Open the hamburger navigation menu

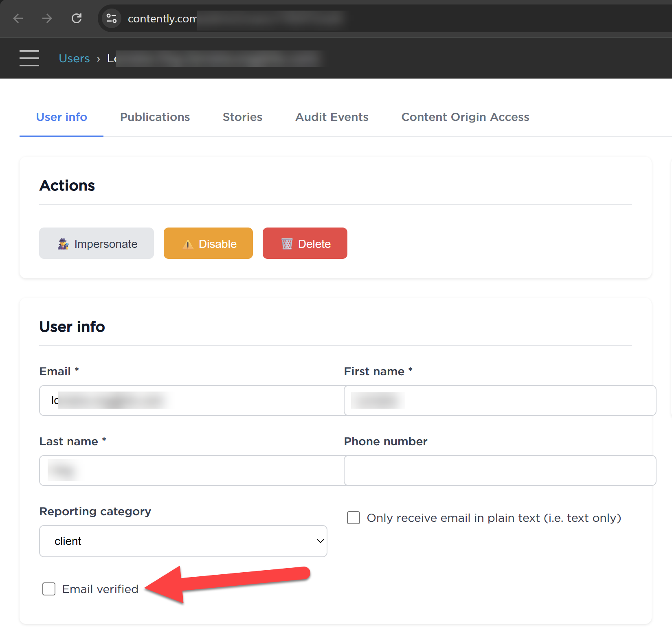click(29, 58)
